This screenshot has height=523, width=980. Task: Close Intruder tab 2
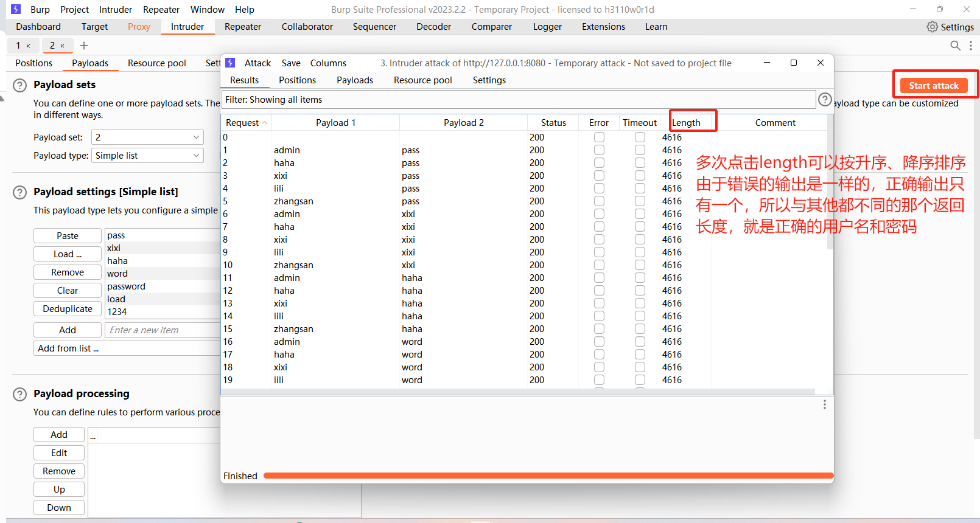tap(62, 46)
